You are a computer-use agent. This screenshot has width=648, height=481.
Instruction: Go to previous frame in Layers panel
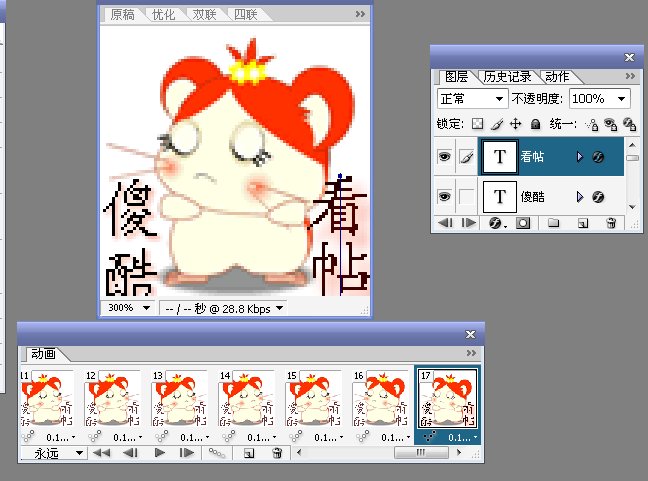(446, 223)
